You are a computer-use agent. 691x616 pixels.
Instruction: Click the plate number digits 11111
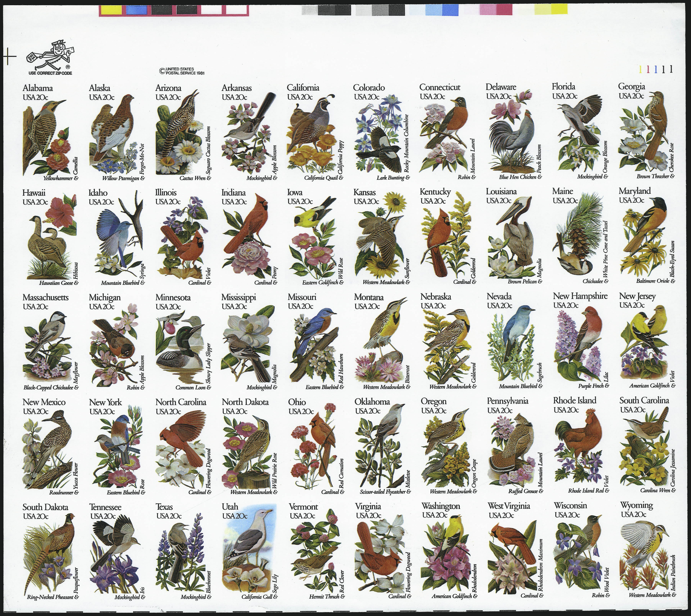[656, 69]
